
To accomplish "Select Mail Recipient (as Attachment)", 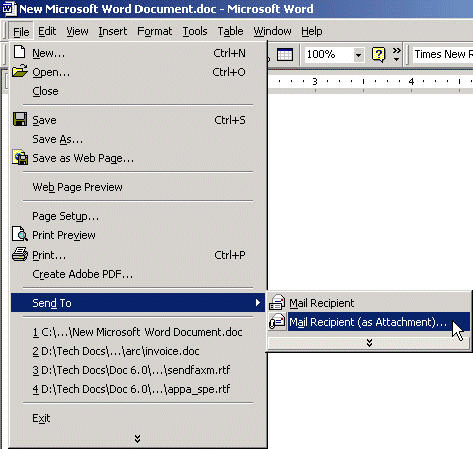I will 369,322.
